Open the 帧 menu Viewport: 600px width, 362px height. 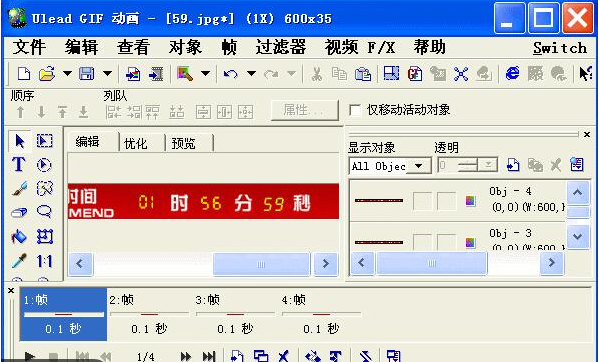(x=229, y=47)
